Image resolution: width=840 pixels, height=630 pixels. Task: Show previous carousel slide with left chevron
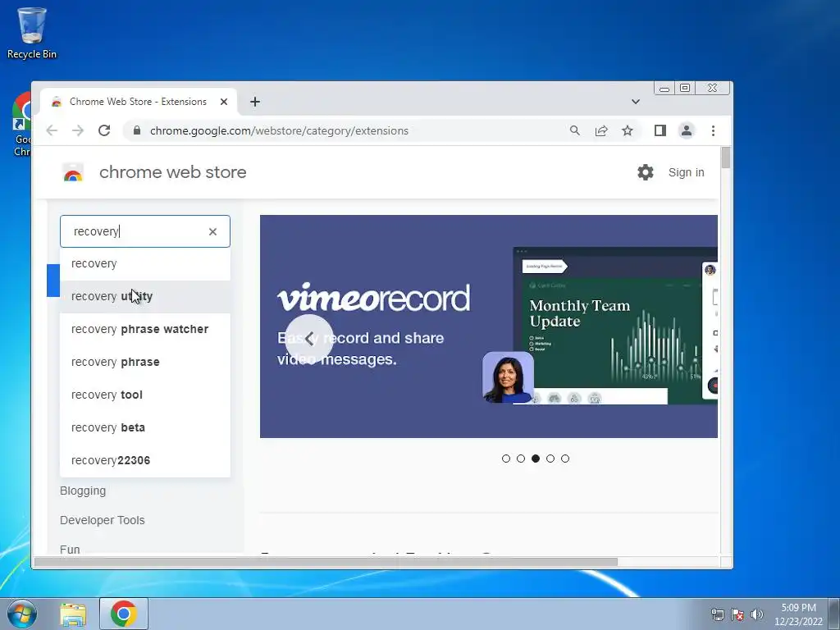309,339
